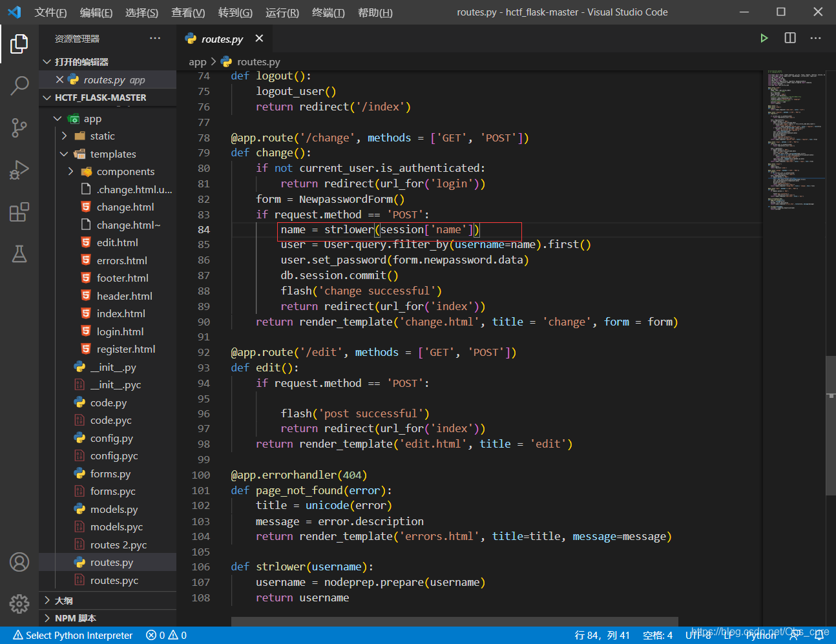Open the 查看(V) menu
Image resolution: width=836 pixels, height=644 pixels.
click(x=188, y=12)
